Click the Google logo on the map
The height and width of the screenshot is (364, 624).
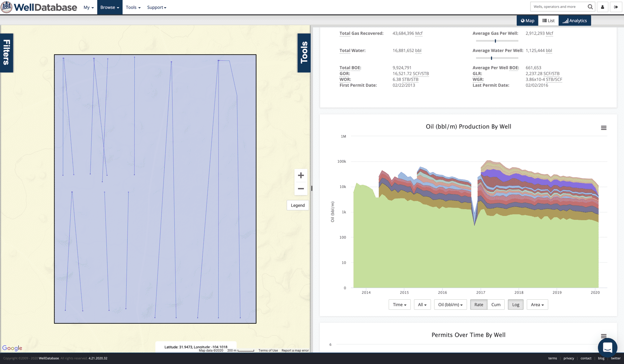[12, 348]
